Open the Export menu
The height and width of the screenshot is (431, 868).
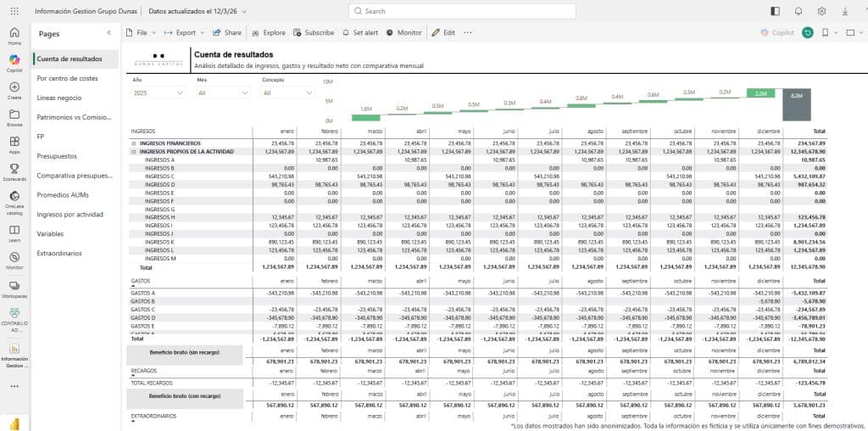click(184, 33)
